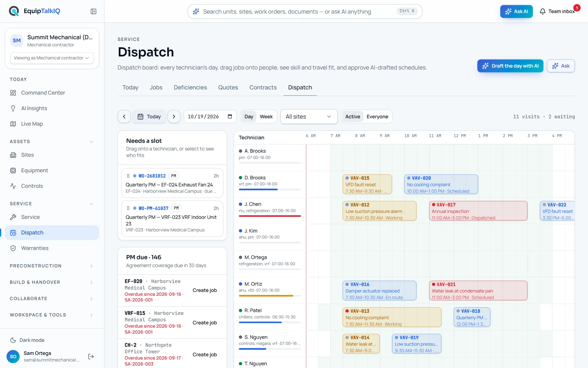Image resolution: width=588 pixels, height=368 pixels.
Task: Switch to Week view
Action: (x=266, y=117)
